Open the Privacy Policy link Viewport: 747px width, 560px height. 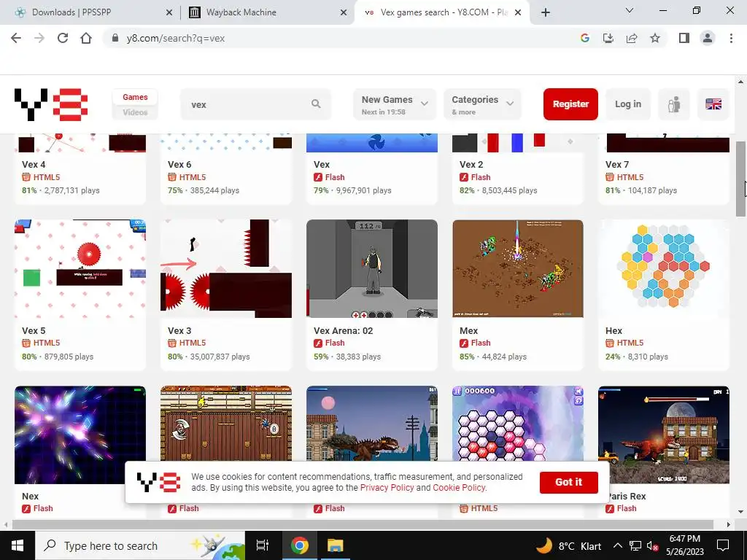(387, 488)
